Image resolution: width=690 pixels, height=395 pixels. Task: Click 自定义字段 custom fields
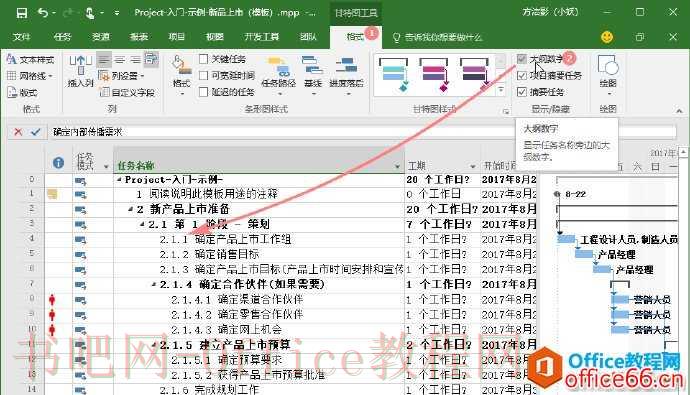(127, 92)
